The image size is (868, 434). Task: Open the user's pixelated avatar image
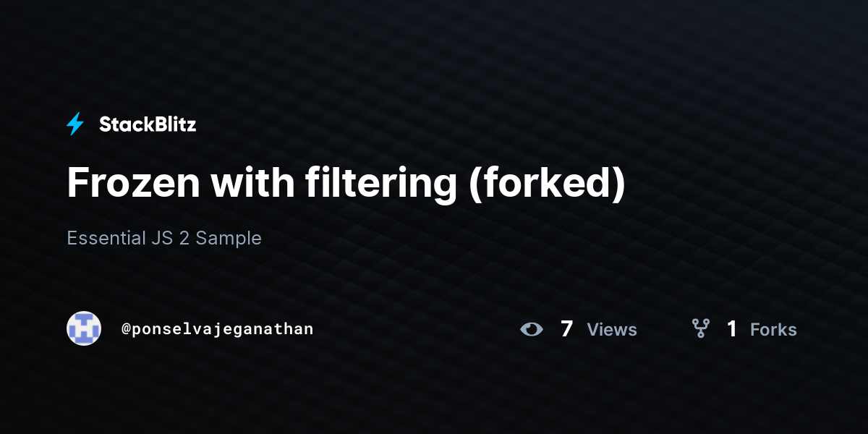(84, 328)
